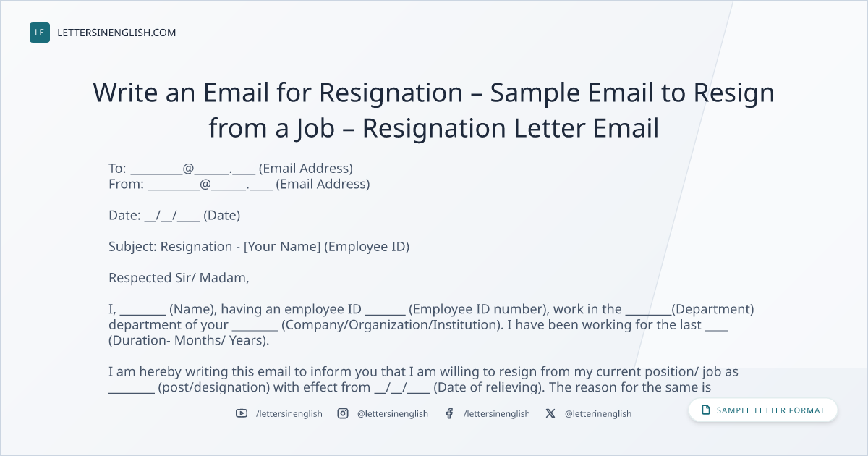Click the Respected Sir/ Madam salutation
The width and height of the screenshot is (868, 456).
pyautogui.click(x=179, y=278)
